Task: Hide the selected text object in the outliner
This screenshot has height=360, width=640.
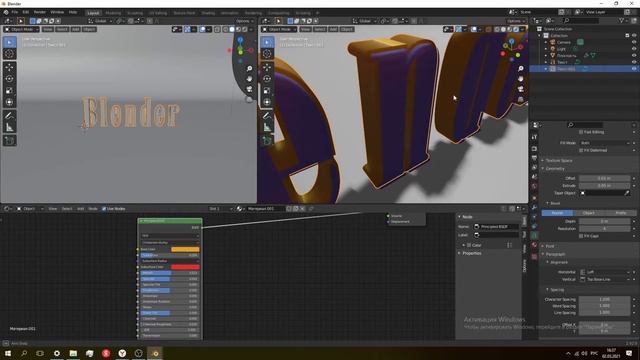Action: click(634, 69)
